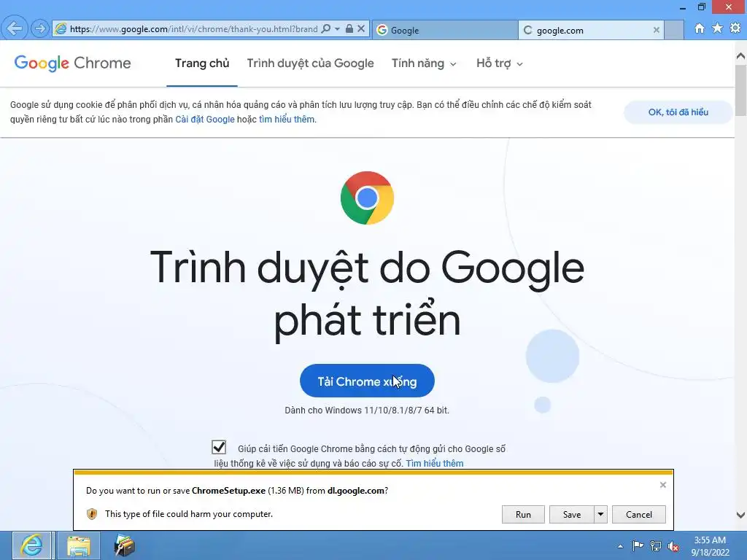Image resolution: width=747 pixels, height=560 pixels.
Task: Open Internet Explorer from taskbar
Action: coord(31,545)
